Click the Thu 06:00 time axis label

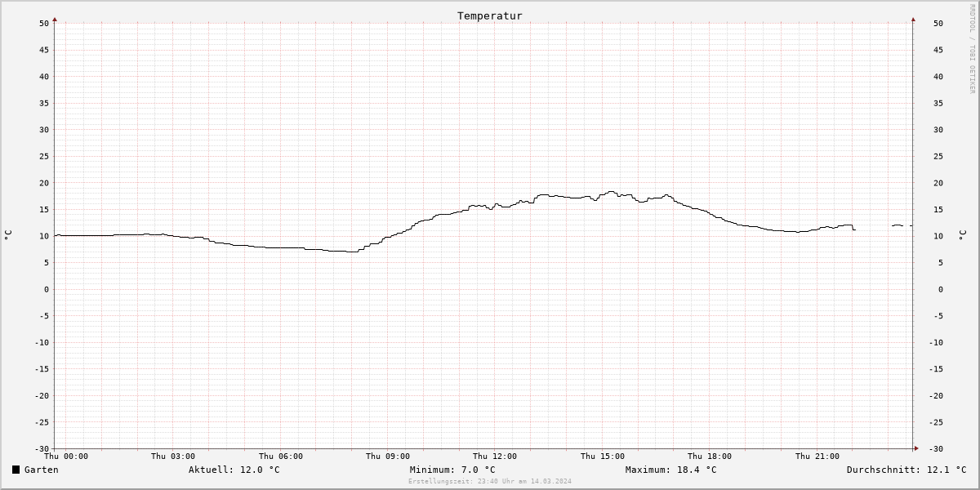tap(281, 457)
